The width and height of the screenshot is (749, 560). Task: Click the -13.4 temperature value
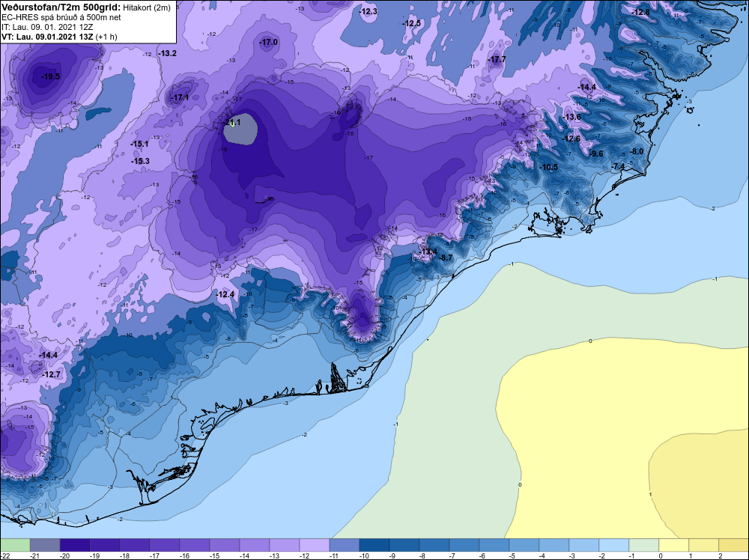pos(428,252)
